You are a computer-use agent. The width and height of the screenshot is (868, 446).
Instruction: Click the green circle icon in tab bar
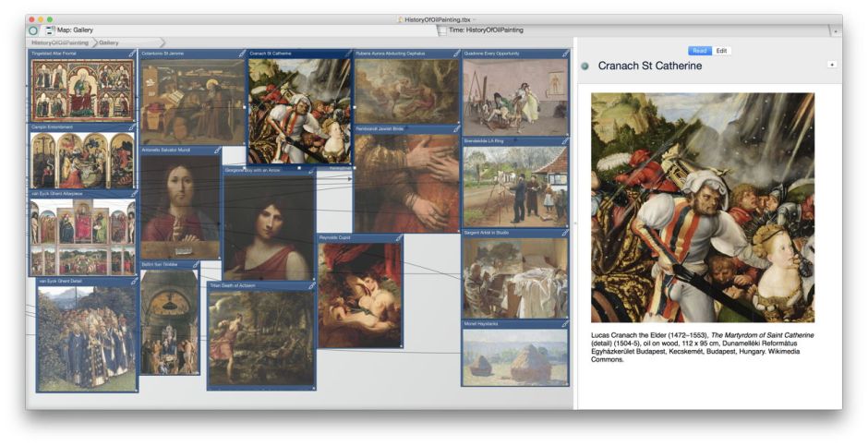(x=33, y=30)
